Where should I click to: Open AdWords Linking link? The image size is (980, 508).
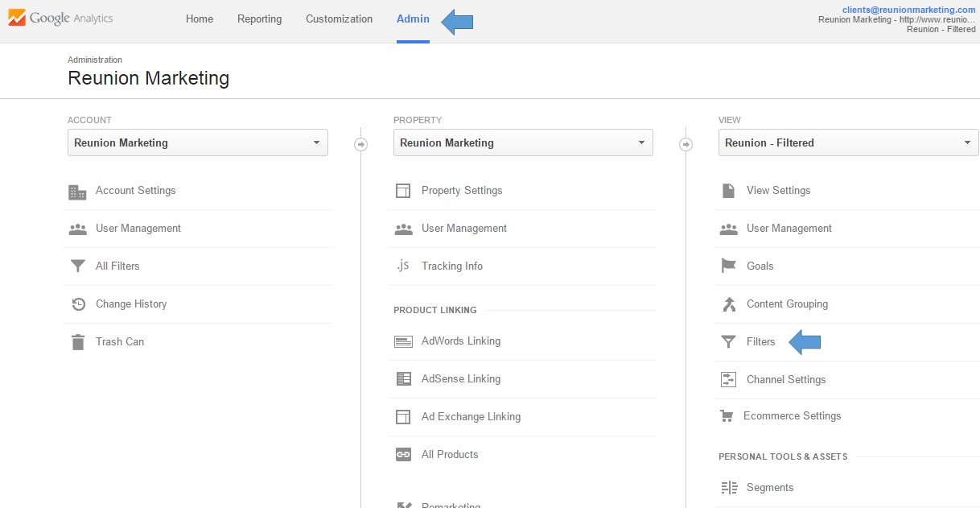click(461, 341)
